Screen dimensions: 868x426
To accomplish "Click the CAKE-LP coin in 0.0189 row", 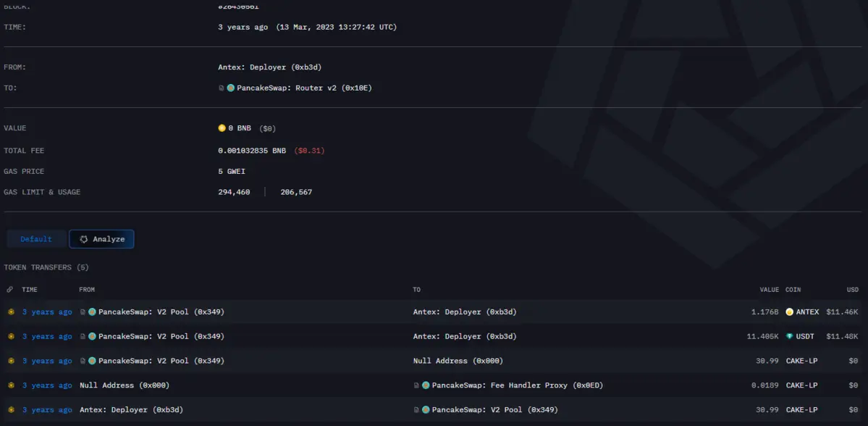I will [x=801, y=385].
